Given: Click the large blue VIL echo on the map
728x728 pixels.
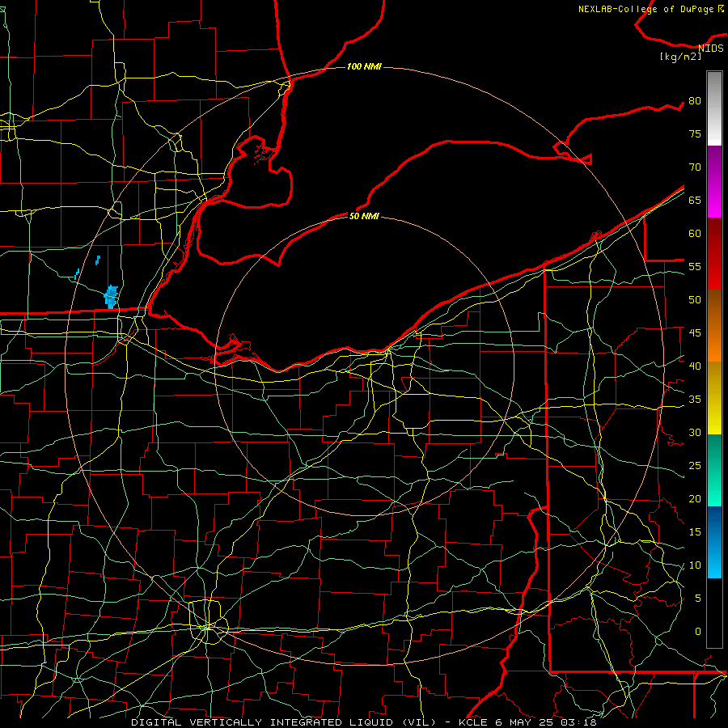Looking at the screenshot, I should click(111, 297).
